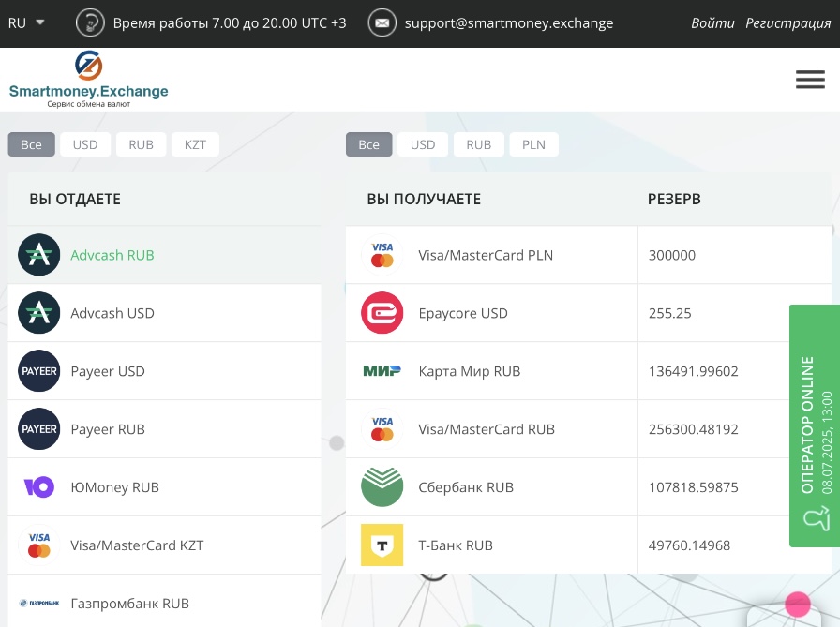Click the Сбербанк RUB logo
The image size is (840, 627).
(x=382, y=487)
